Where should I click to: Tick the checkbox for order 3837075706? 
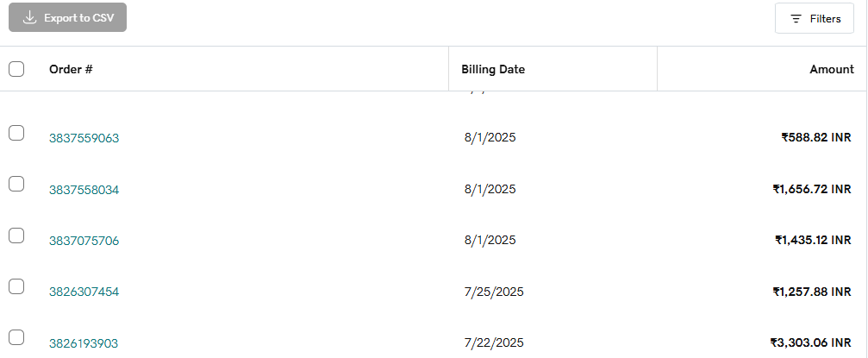point(16,236)
